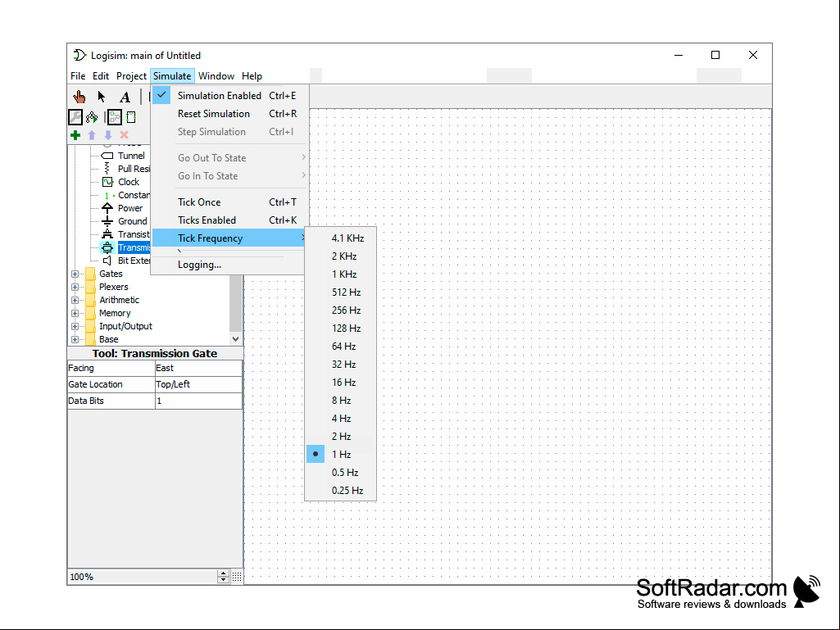Choose 16 Hz tick frequency
Screen dimensions: 840x630
coord(341,383)
